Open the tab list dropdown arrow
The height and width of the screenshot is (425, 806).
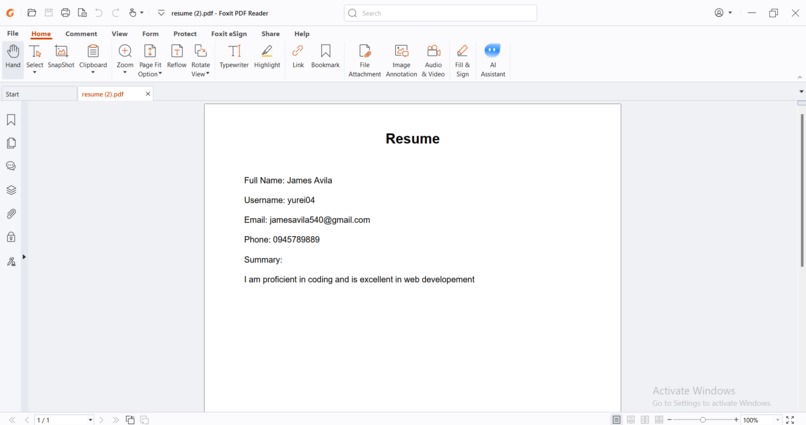pyautogui.click(x=801, y=92)
